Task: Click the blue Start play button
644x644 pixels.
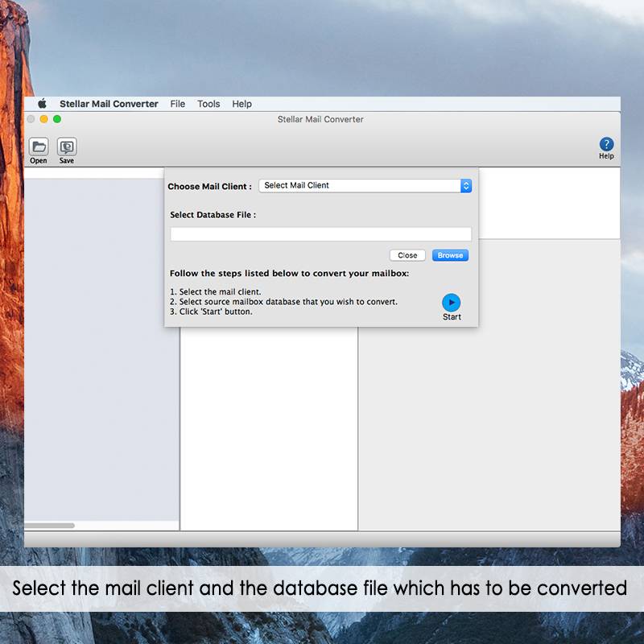Action: 451,303
